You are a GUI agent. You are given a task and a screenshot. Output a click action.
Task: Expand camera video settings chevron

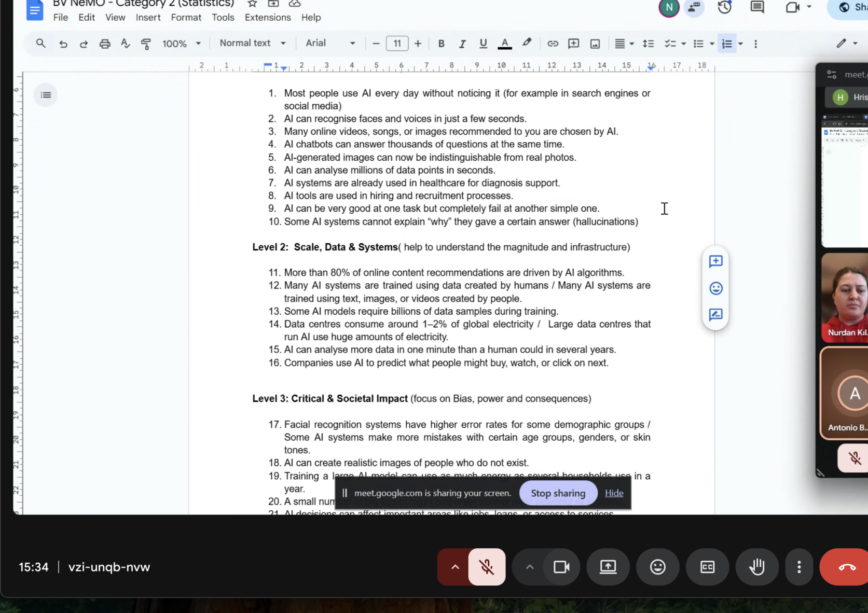tap(529, 567)
